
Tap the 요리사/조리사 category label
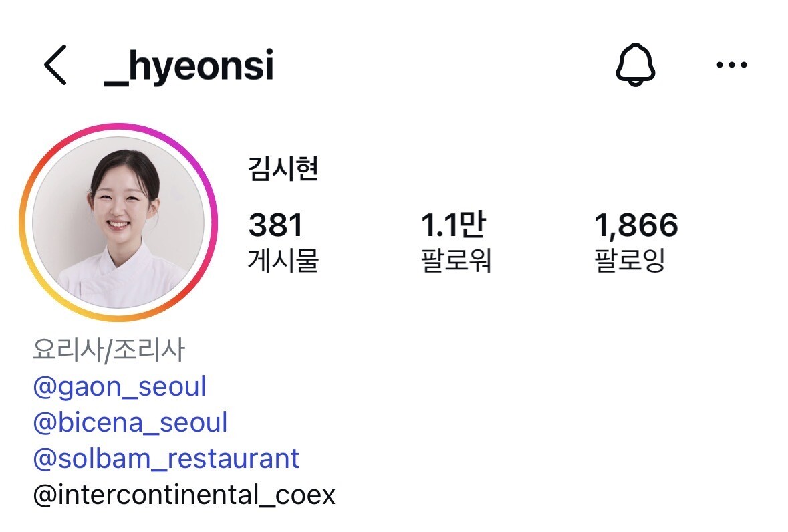(x=109, y=349)
